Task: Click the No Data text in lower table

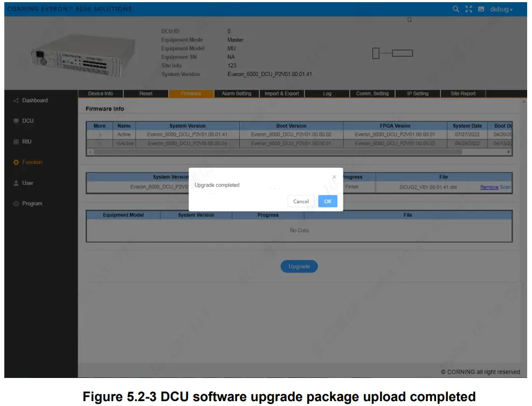Action: point(299,230)
